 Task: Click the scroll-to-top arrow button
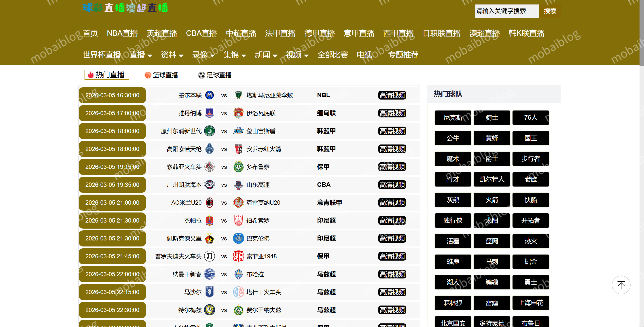click(x=621, y=285)
